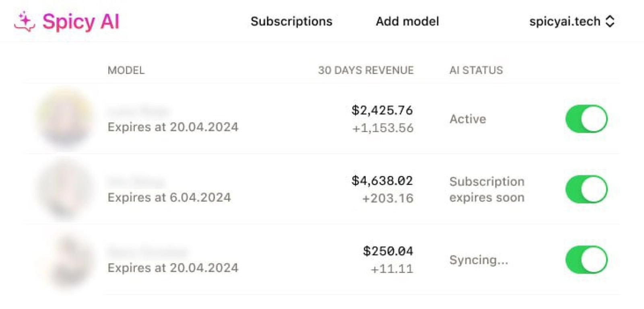Click the up-down chevron beside spicyai.tech
The height and width of the screenshot is (309, 644).
coord(610,21)
